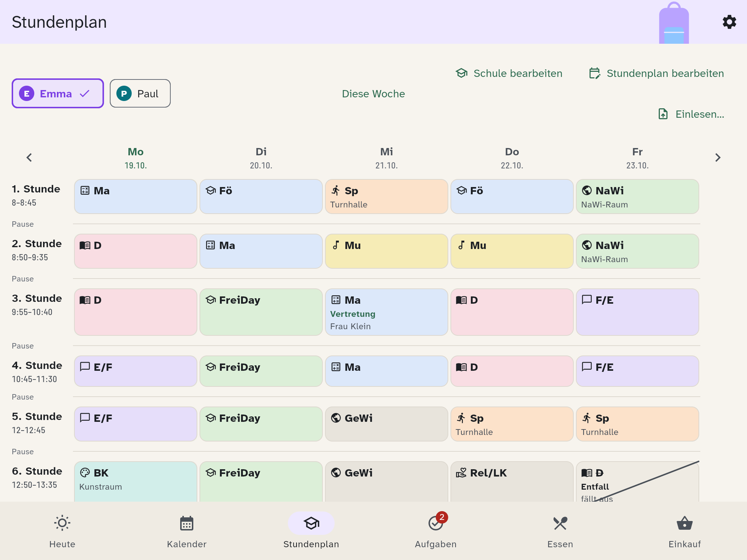Click palette icon in Monday BK lesson
Screen dimensions: 747x560
tap(85, 472)
